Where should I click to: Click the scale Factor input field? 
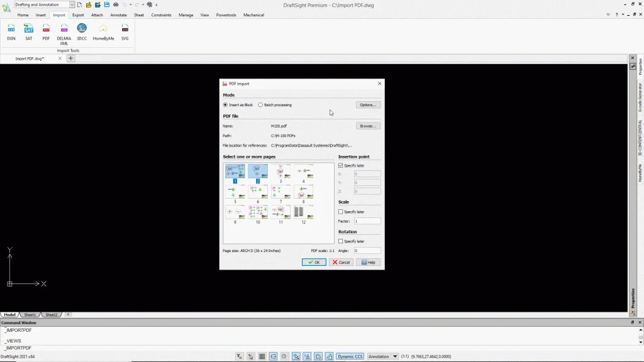coord(367,221)
